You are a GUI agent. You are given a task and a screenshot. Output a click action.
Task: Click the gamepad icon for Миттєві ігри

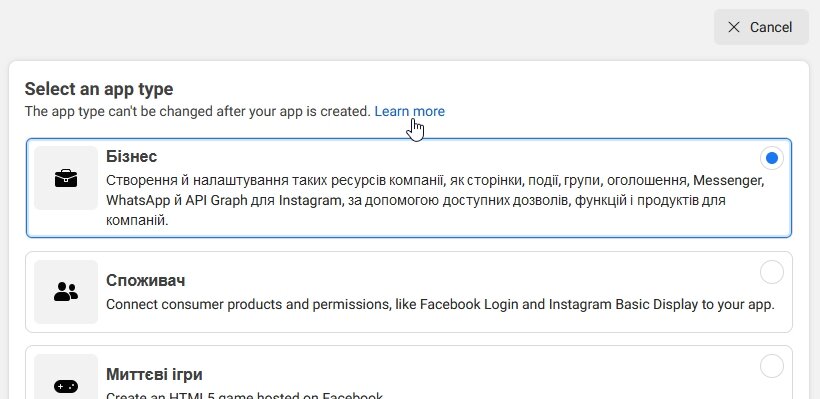[x=66, y=386]
